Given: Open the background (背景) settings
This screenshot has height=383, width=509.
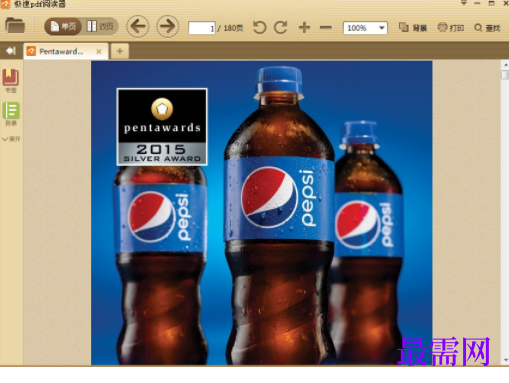Looking at the screenshot, I should coord(413,28).
